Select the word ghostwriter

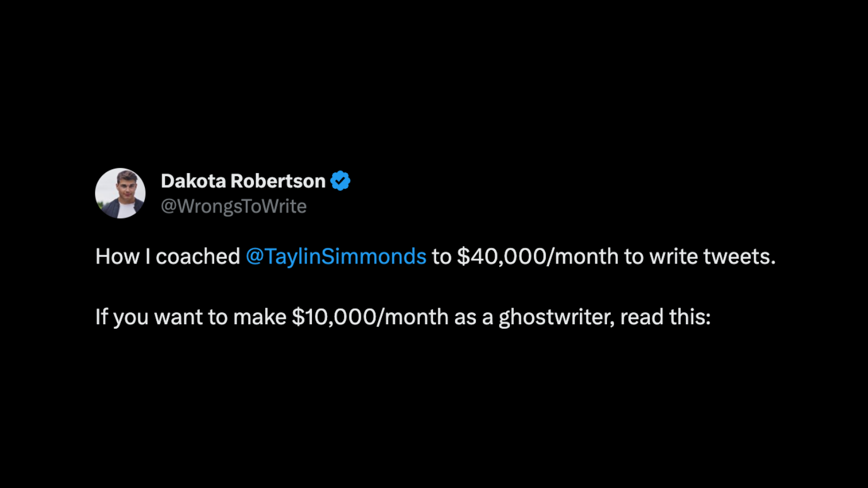[557, 317]
